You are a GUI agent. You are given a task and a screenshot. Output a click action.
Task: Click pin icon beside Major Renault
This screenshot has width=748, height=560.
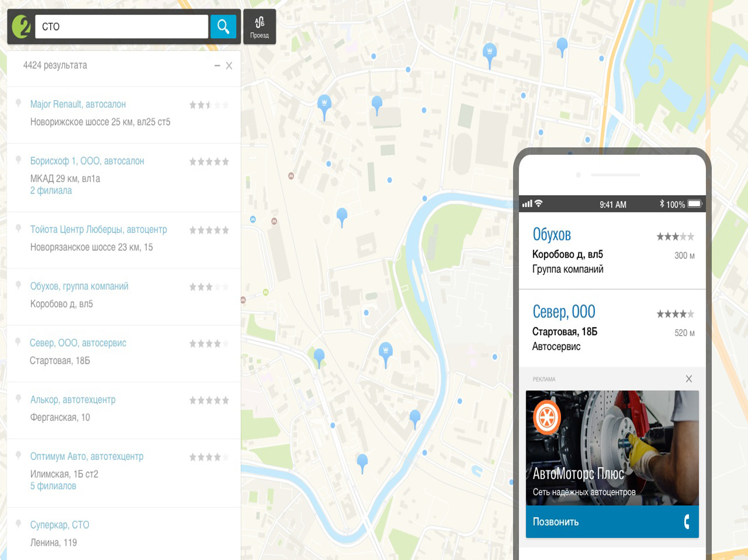(x=18, y=104)
